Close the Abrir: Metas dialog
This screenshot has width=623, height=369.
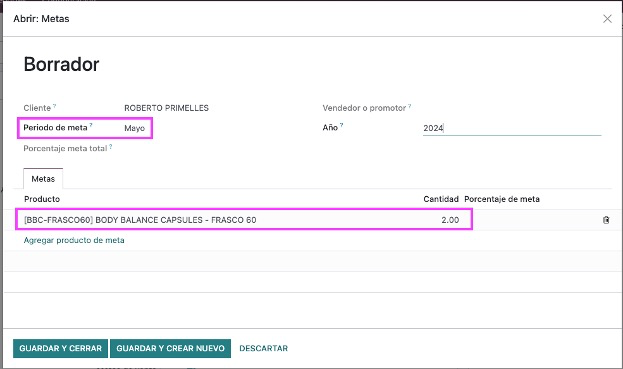tap(607, 19)
